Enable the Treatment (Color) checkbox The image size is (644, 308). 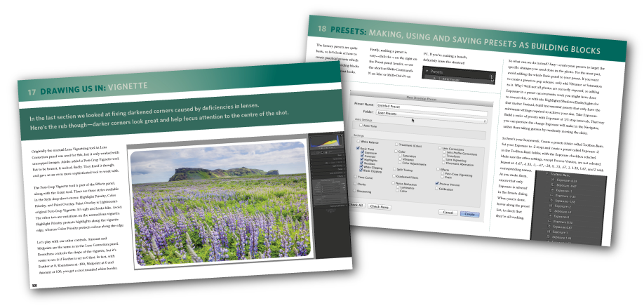click(396, 144)
